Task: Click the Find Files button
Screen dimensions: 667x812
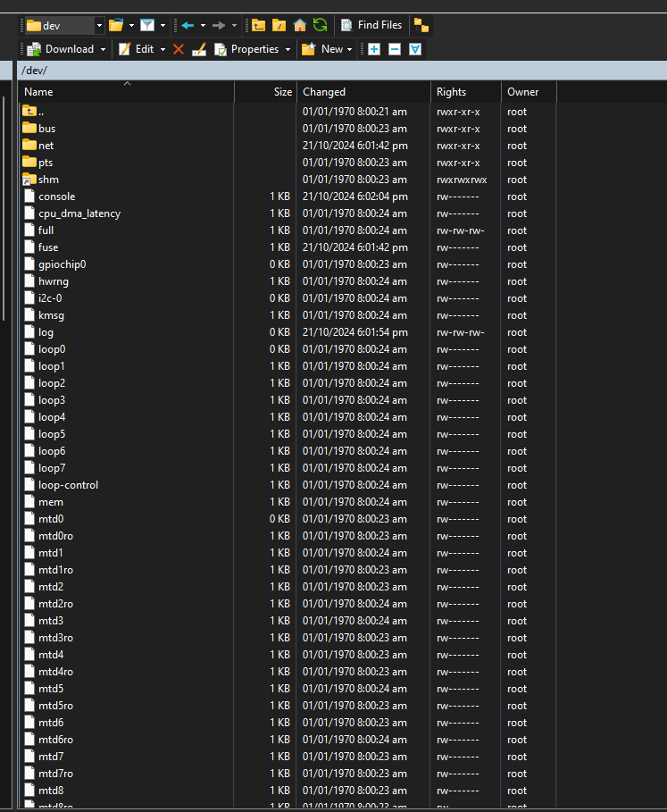Action: coord(371,25)
